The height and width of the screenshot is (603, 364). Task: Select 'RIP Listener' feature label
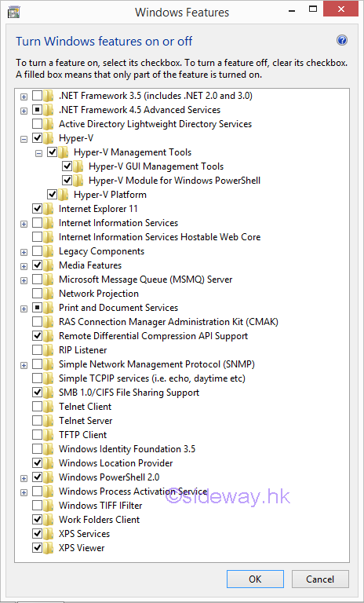coord(82,350)
